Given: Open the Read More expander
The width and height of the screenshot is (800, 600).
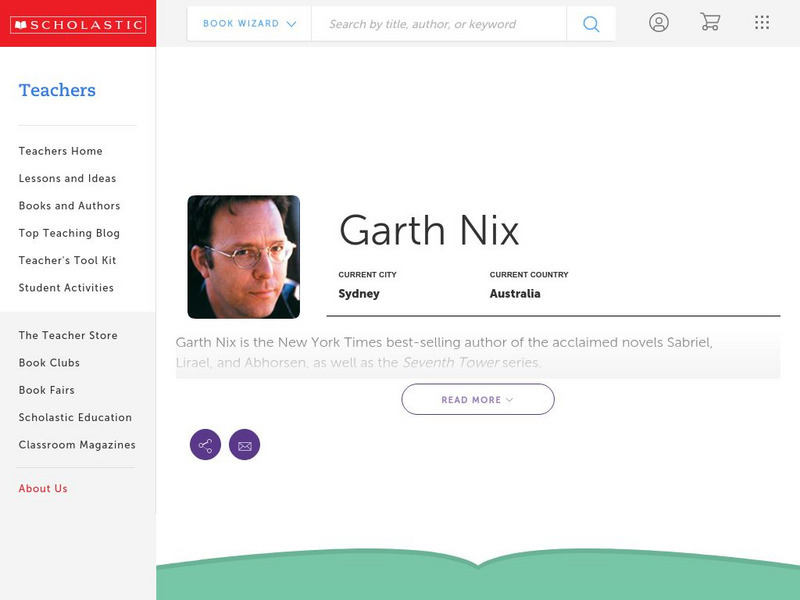Looking at the screenshot, I should click(x=478, y=399).
